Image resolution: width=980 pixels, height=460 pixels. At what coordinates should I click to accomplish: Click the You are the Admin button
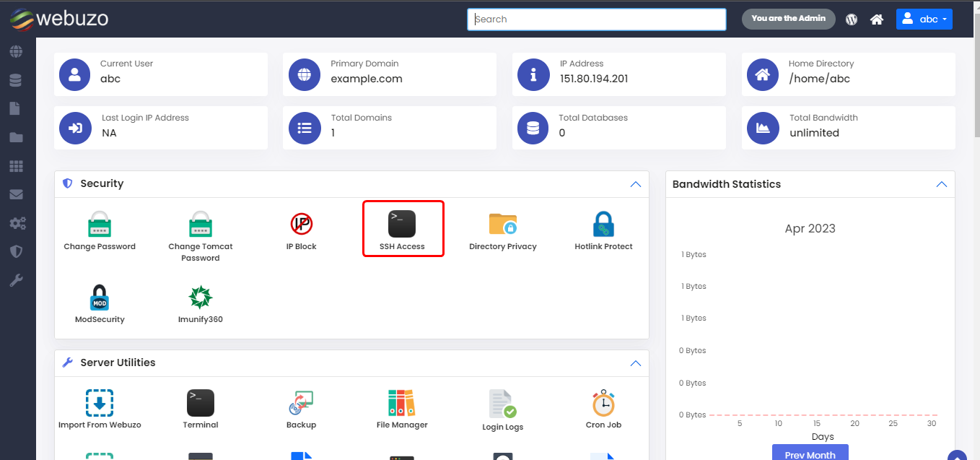point(788,19)
